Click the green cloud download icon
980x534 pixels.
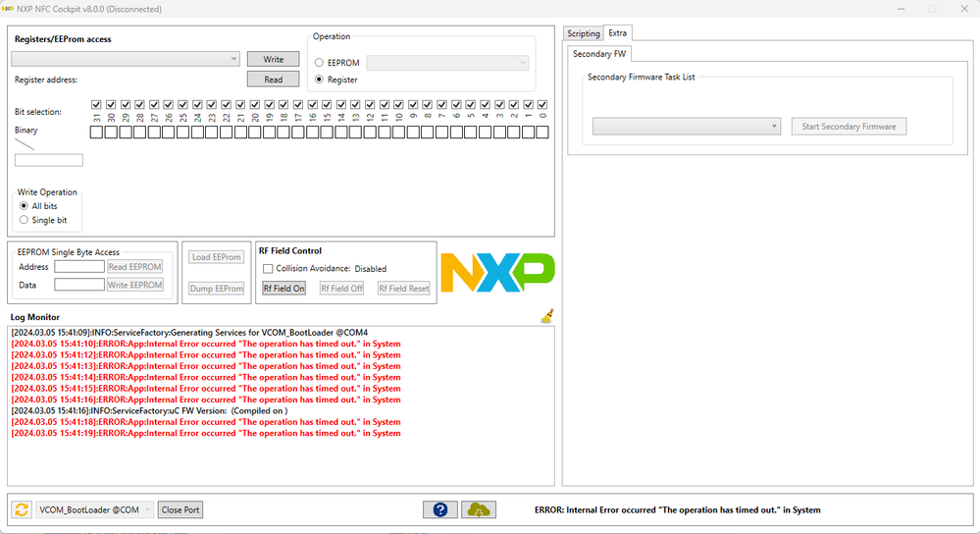(479, 509)
